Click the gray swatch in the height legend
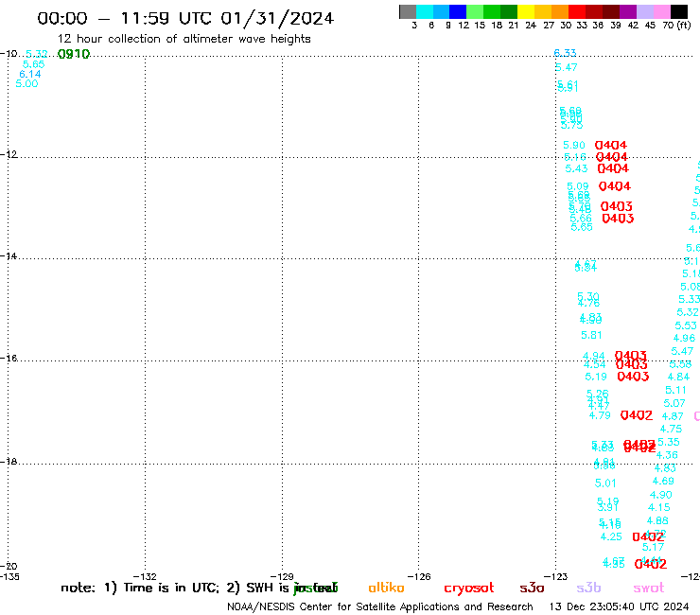Screen dimensions: 700x615 coord(408,11)
